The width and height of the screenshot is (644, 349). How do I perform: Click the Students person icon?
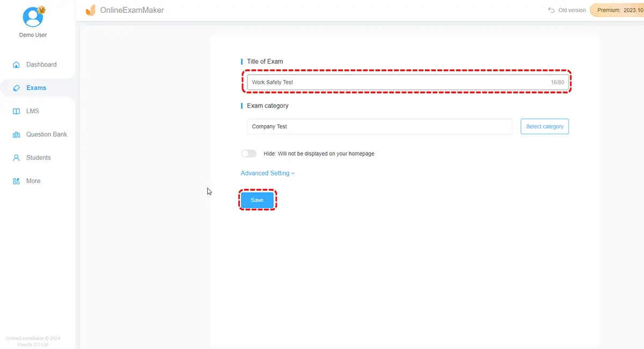pos(16,158)
